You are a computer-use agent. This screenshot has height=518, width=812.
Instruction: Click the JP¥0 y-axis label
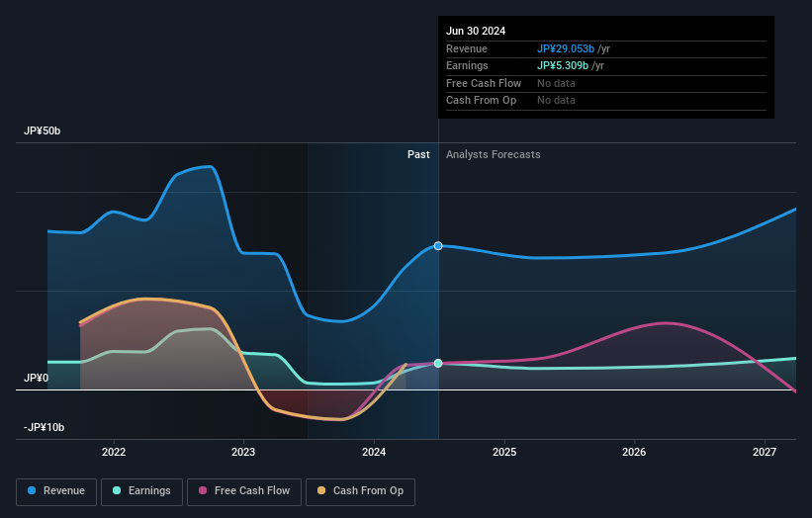click(36, 378)
